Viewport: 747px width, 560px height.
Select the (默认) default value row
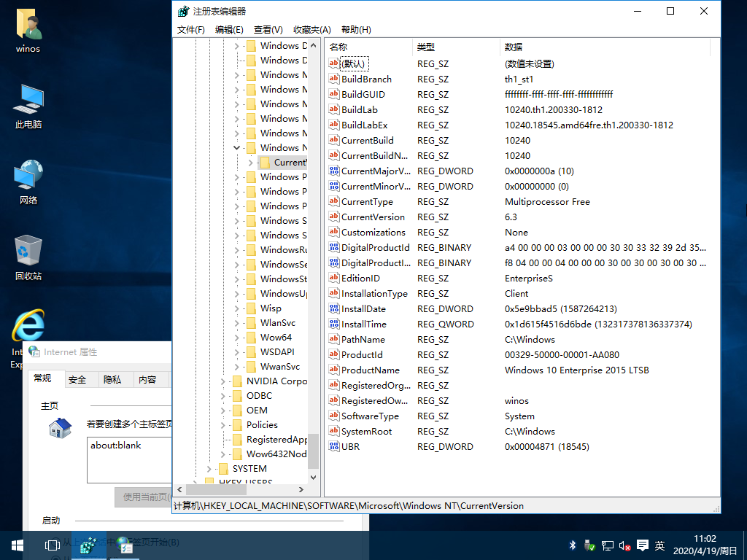519,63
